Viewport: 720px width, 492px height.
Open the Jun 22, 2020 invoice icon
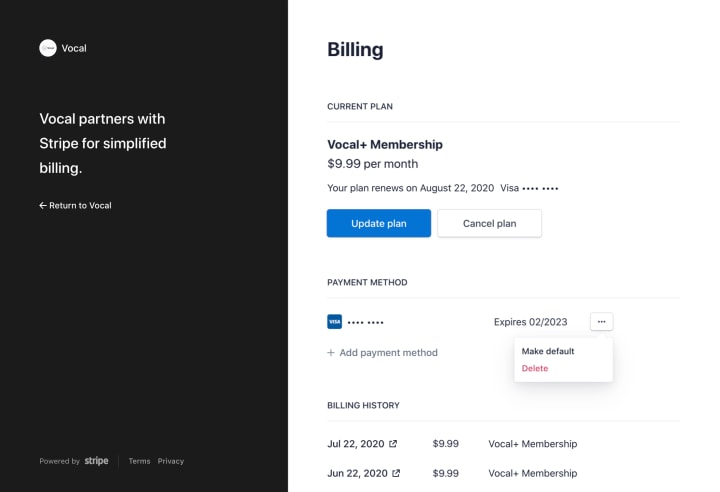tap(396, 473)
